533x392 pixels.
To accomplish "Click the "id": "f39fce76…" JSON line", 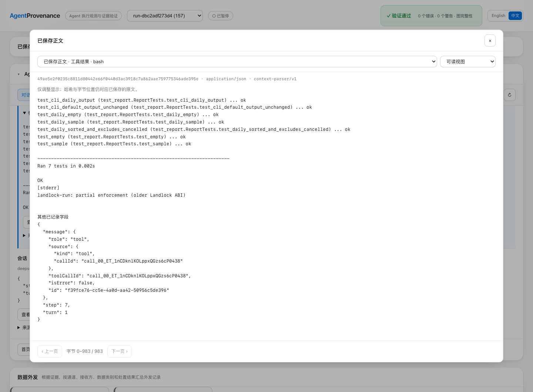I will pos(109,290).
